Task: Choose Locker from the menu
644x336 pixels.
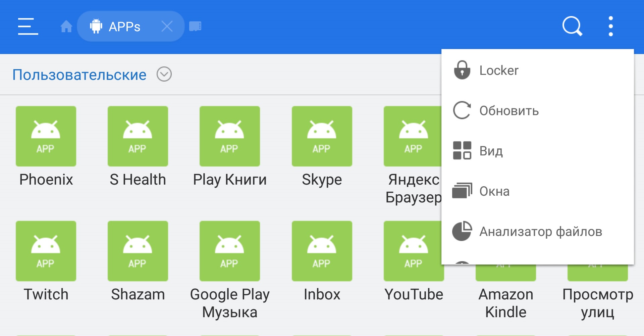Action: [538, 70]
